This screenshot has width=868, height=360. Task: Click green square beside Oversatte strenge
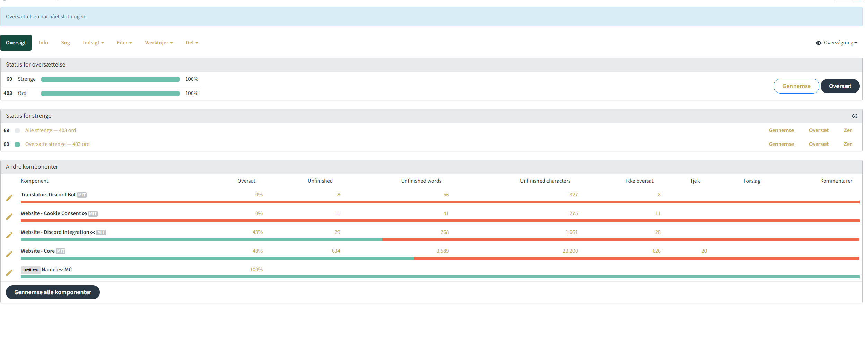click(17, 144)
